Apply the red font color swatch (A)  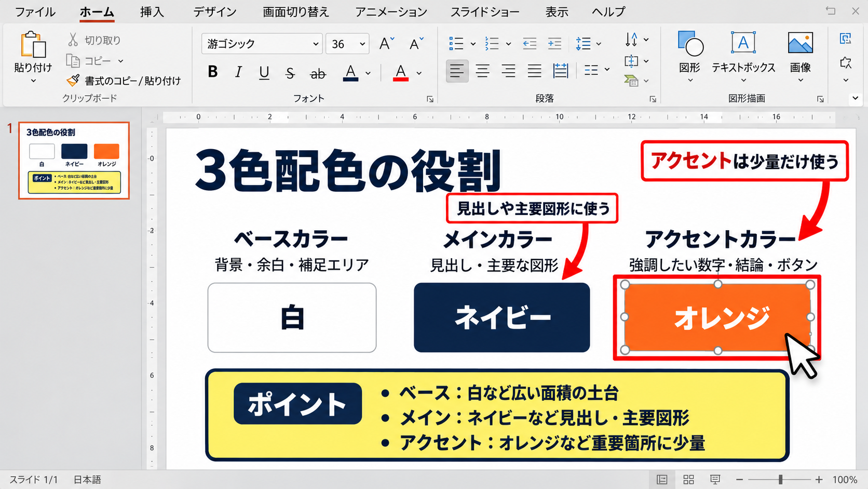coord(400,73)
